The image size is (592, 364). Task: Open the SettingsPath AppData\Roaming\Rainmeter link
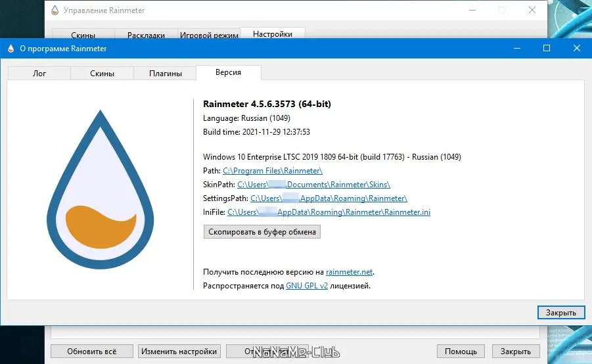click(x=329, y=198)
